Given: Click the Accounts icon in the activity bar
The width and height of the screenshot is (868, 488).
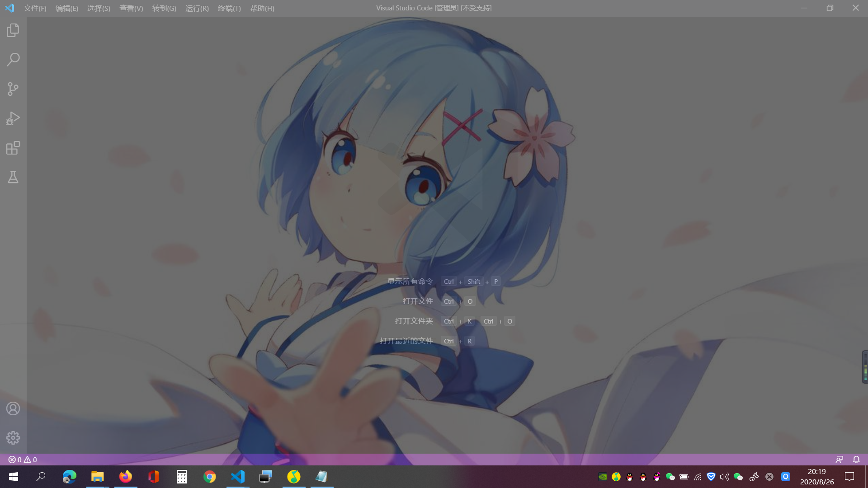Looking at the screenshot, I should (13, 408).
